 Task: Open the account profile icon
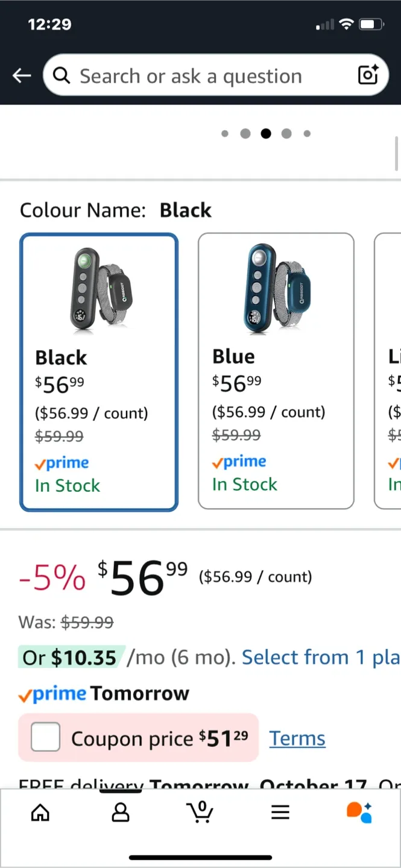121,813
